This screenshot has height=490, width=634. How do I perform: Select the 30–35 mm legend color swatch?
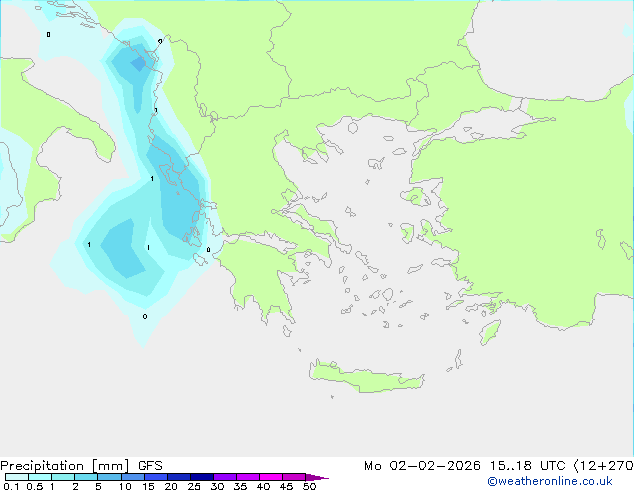click(224, 477)
